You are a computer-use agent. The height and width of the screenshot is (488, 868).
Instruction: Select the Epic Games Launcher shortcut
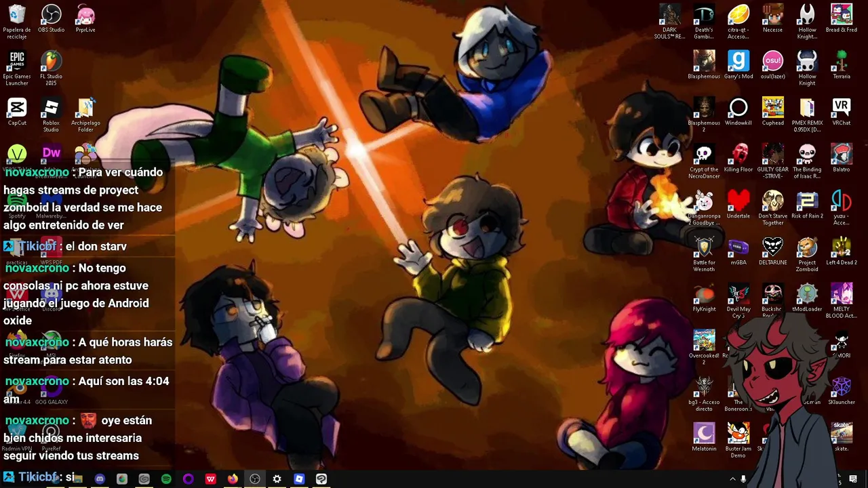coord(17,68)
